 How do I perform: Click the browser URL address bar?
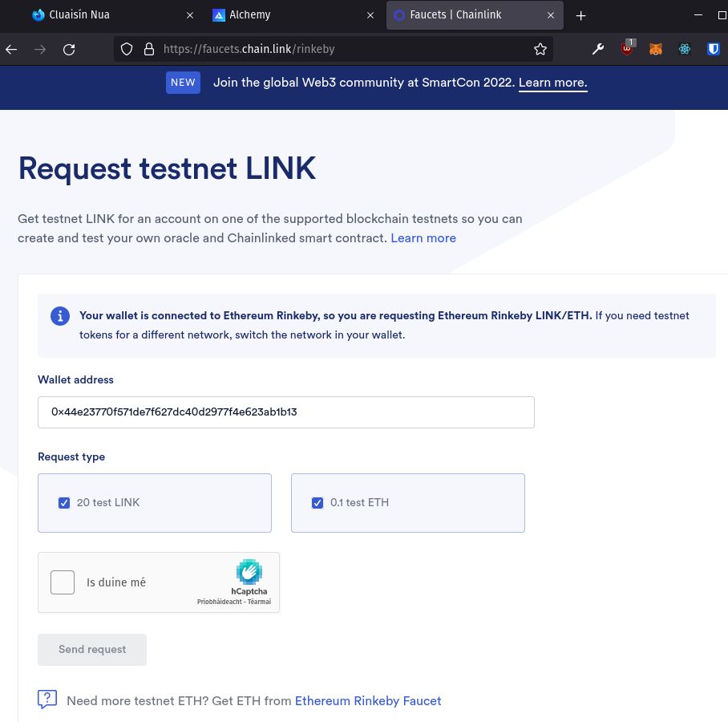coord(333,49)
